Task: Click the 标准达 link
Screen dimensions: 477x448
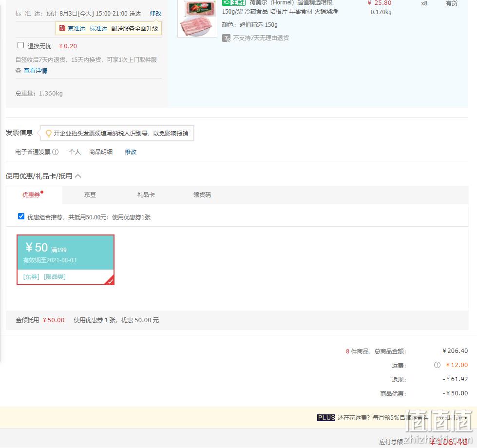Action: coord(98,28)
